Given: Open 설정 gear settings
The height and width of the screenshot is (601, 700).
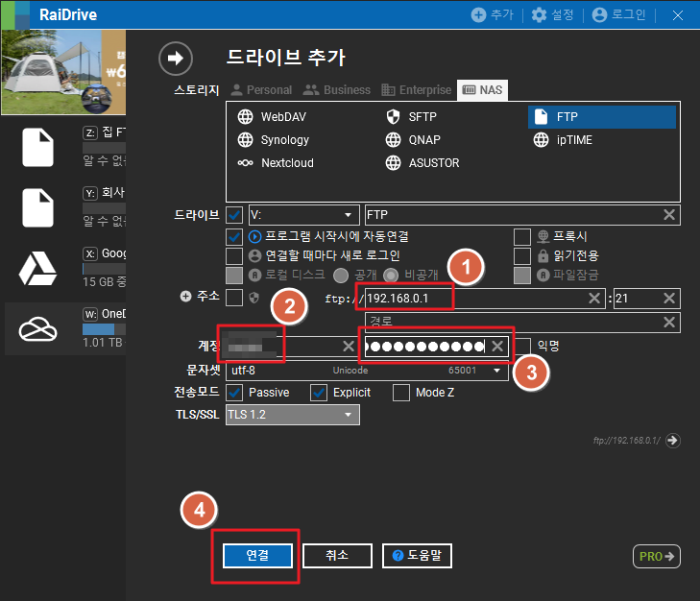Looking at the screenshot, I should pyautogui.click(x=539, y=14).
